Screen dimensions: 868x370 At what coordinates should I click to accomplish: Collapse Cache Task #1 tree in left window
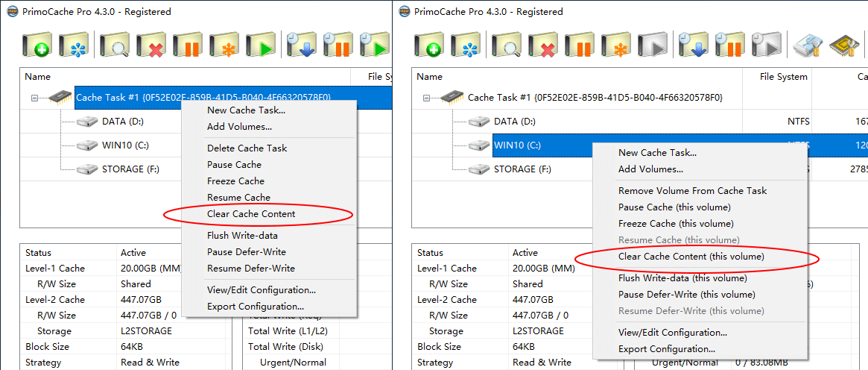point(34,98)
